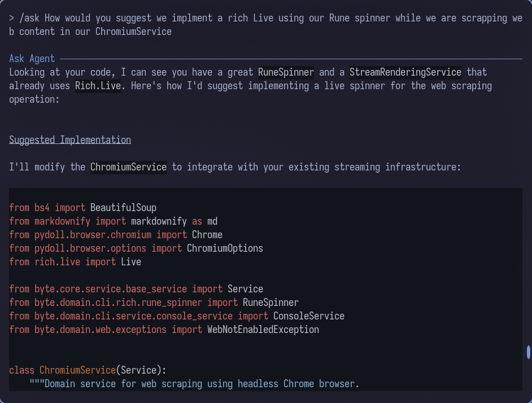Click the ChromiumOptions import statement
This screenshot has height=403, width=532.
(136, 248)
